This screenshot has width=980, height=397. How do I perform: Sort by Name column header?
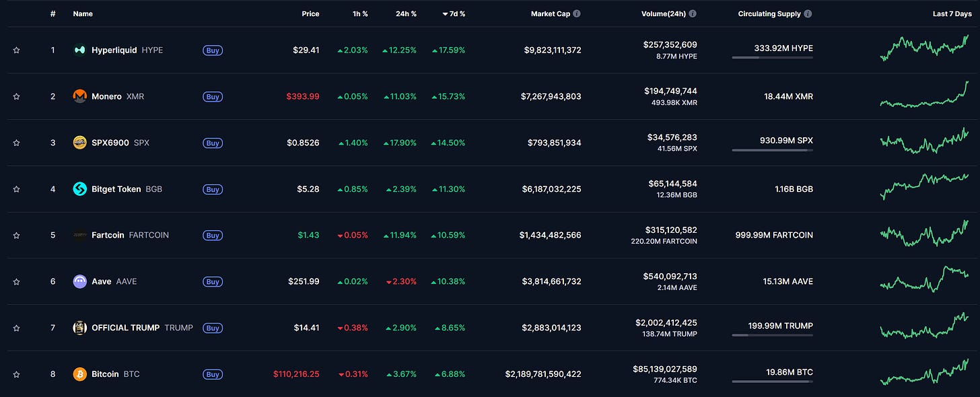[x=83, y=13]
